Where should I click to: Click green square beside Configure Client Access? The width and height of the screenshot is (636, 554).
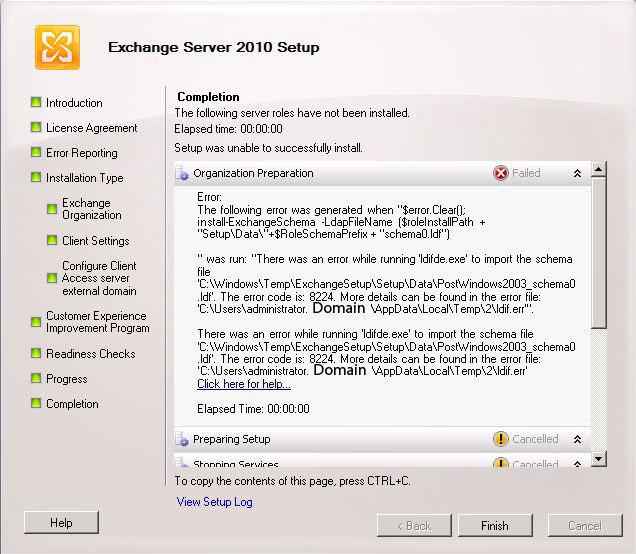(52, 278)
